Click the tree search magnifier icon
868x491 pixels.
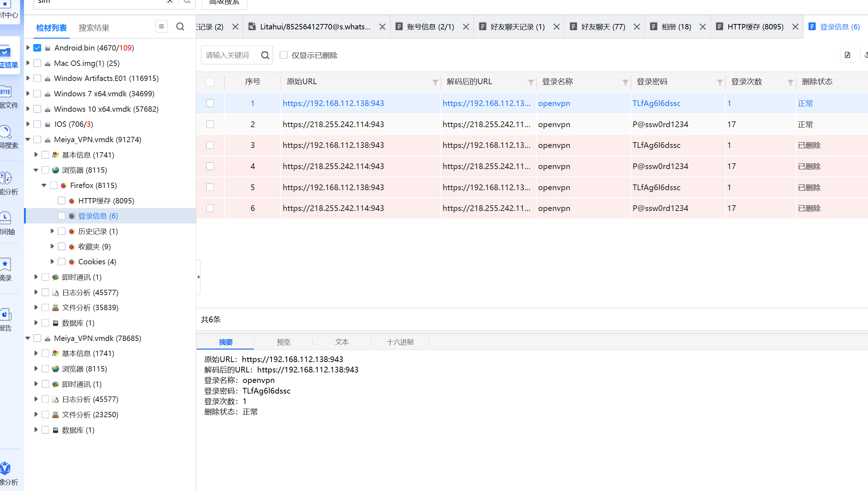[180, 27]
